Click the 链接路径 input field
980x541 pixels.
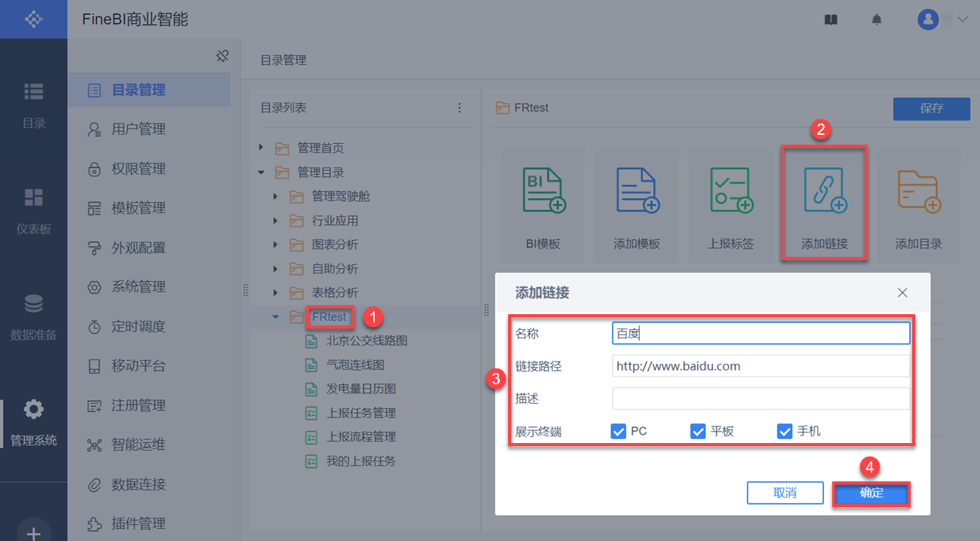click(761, 366)
